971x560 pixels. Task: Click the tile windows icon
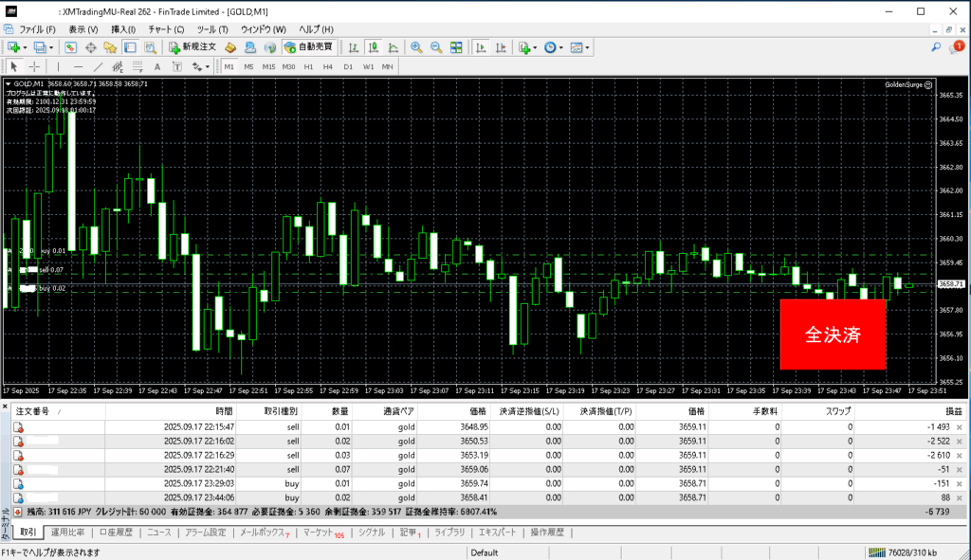click(x=456, y=47)
